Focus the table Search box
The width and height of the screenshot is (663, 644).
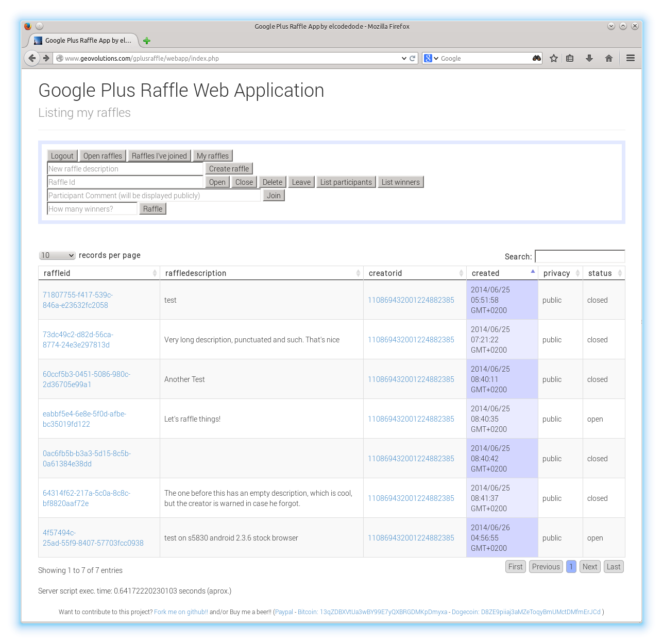pyautogui.click(x=580, y=256)
